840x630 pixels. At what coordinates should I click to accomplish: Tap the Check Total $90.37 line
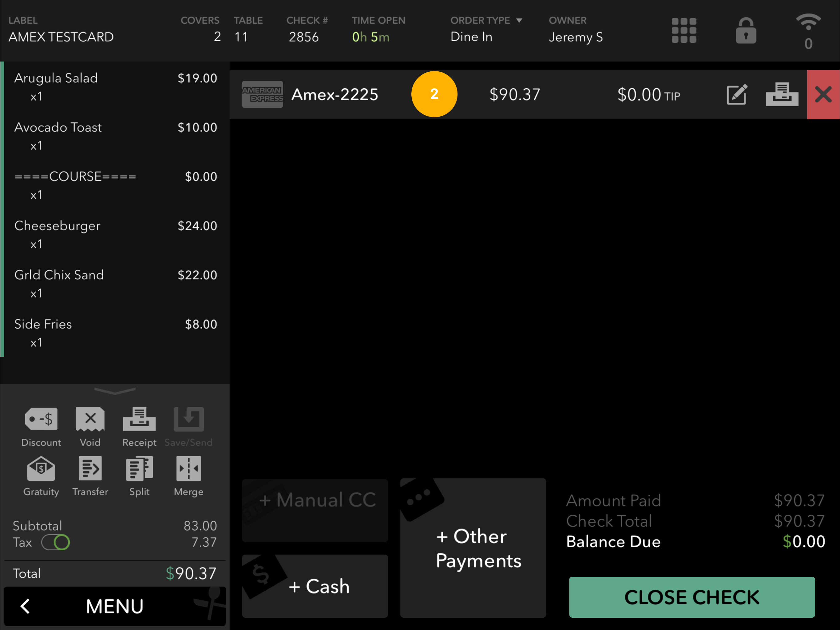pyautogui.click(x=695, y=521)
